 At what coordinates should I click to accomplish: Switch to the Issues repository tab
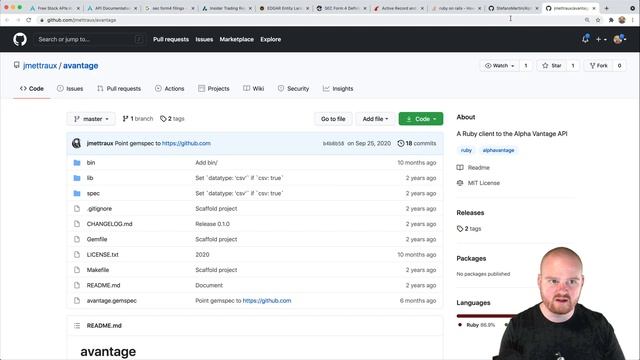(x=70, y=89)
